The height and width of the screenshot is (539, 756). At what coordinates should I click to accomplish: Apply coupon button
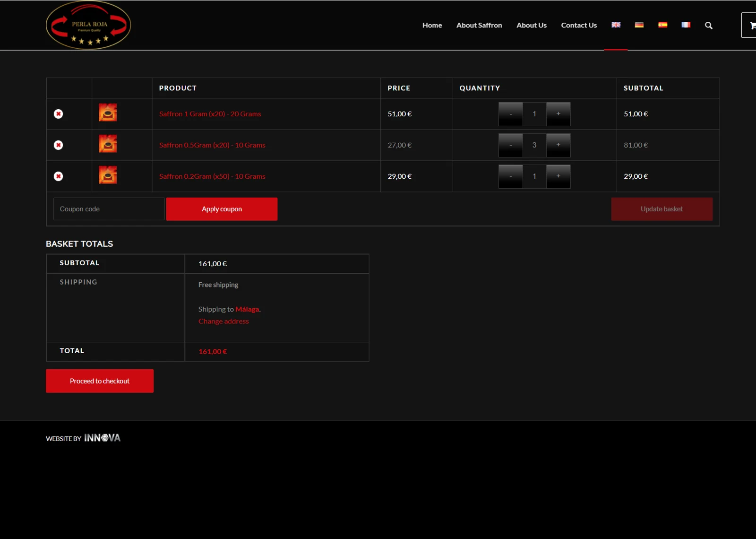click(x=222, y=209)
